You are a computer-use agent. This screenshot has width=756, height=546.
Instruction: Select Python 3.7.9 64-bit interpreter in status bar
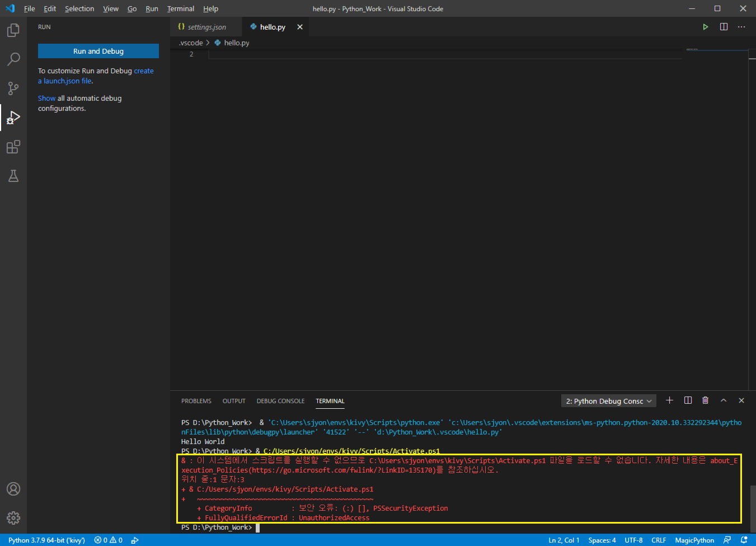coord(46,540)
